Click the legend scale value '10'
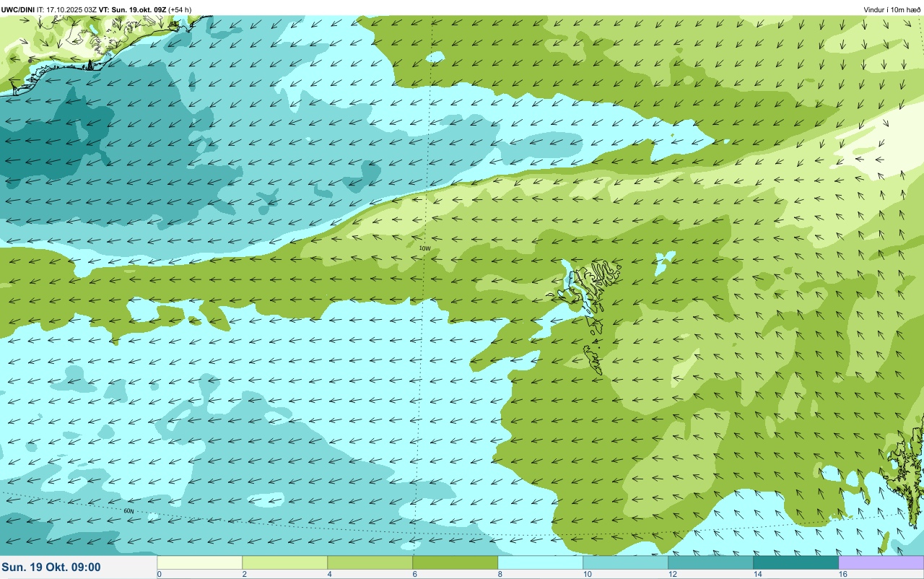 [x=588, y=575]
